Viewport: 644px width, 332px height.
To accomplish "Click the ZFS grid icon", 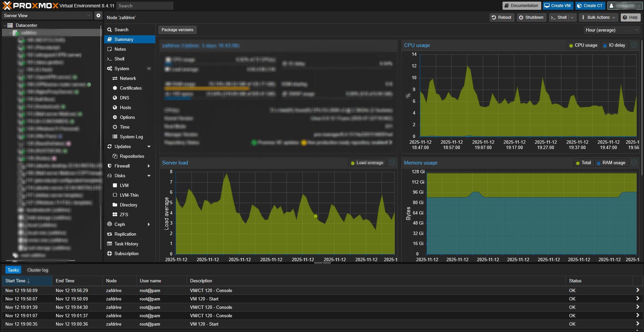I will (115, 215).
